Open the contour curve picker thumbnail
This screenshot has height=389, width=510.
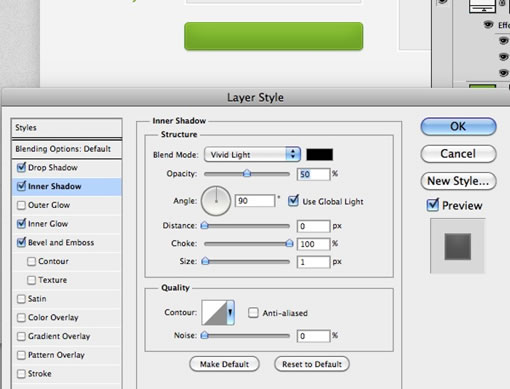pyautogui.click(x=214, y=312)
